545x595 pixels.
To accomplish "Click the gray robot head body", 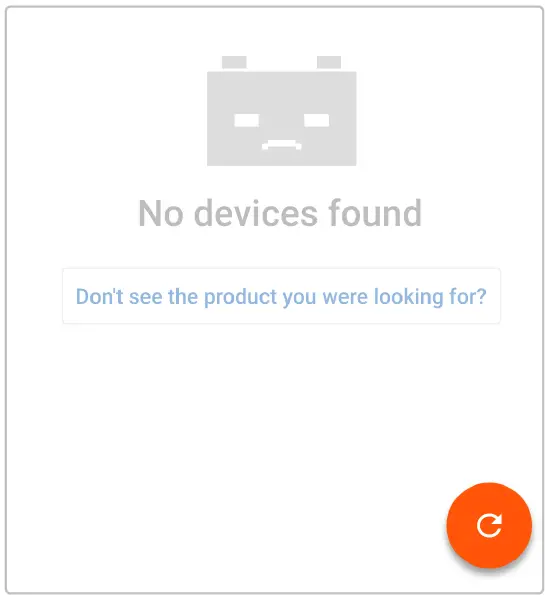I will [x=282, y=118].
